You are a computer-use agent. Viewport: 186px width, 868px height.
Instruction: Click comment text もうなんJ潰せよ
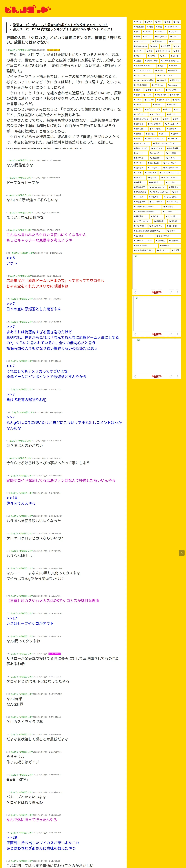pos(20,556)
